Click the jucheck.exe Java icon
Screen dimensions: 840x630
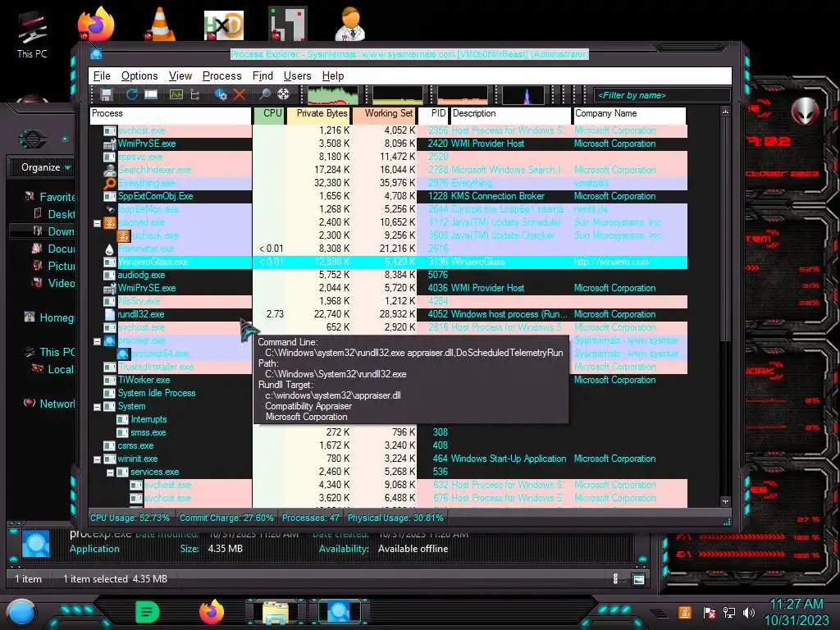point(123,235)
